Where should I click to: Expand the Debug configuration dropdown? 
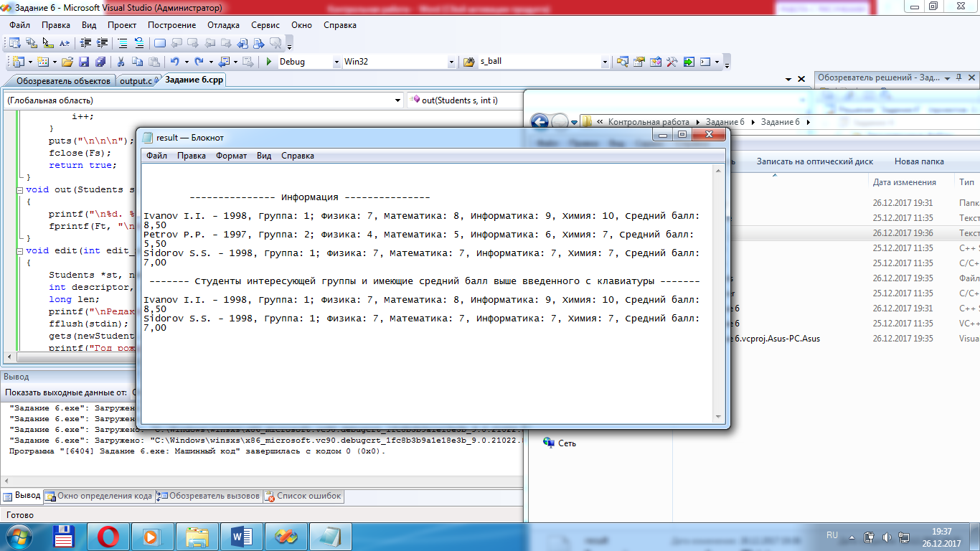[336, 62]
